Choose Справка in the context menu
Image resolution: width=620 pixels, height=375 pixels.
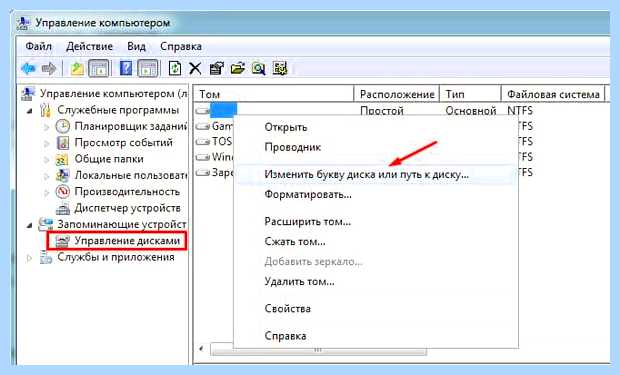(285, 336)
